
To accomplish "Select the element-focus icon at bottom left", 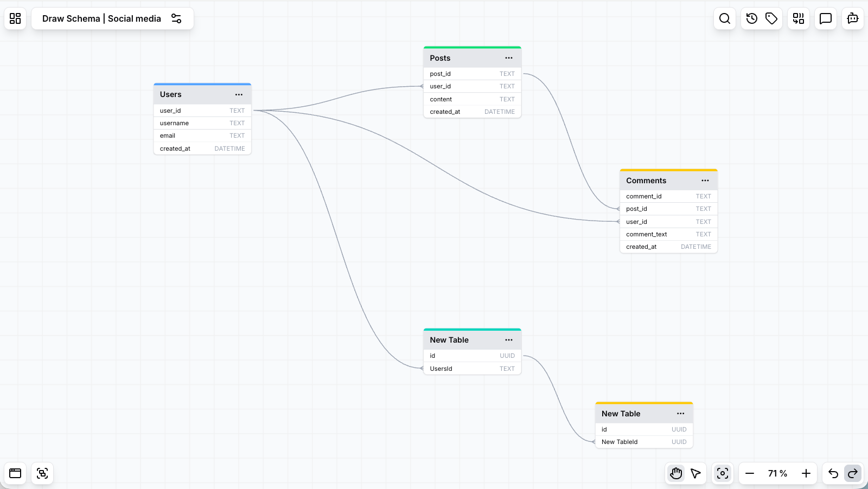I will [x=42, y=473].
